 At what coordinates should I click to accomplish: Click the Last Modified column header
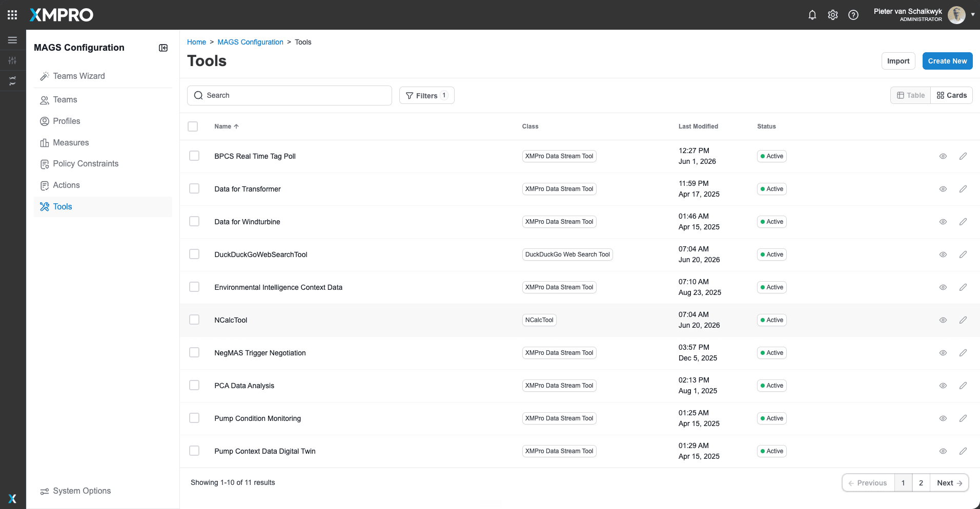point(698,126)
